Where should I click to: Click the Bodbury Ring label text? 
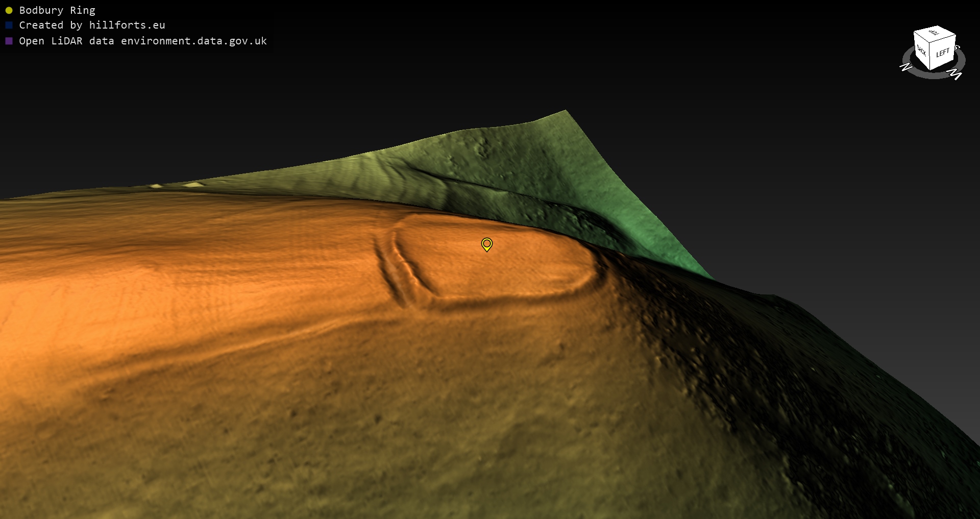click(57, 10)
